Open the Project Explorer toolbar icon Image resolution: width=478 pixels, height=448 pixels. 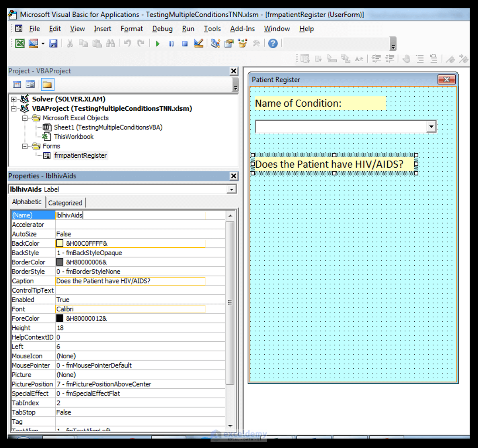click(x=215, y=43)
